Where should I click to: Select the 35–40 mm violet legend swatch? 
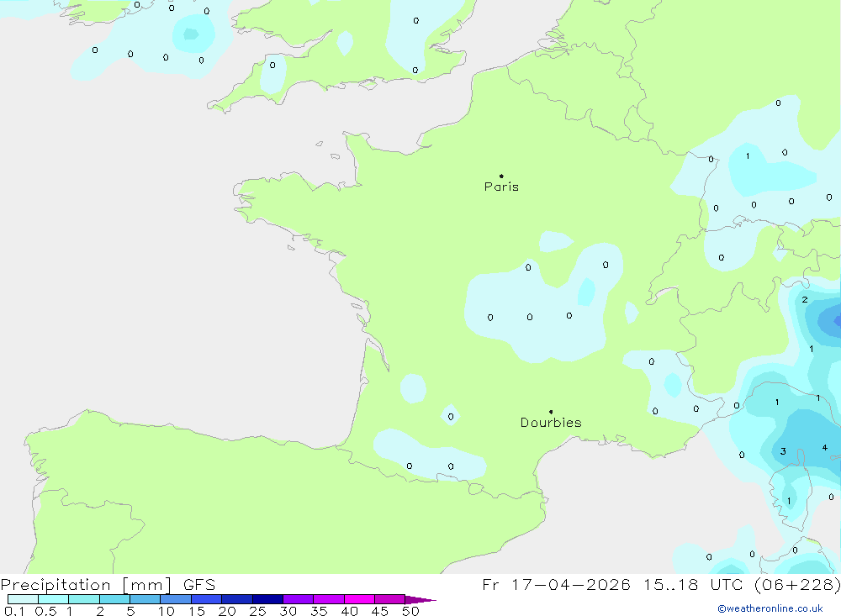[x=329, y=599]
